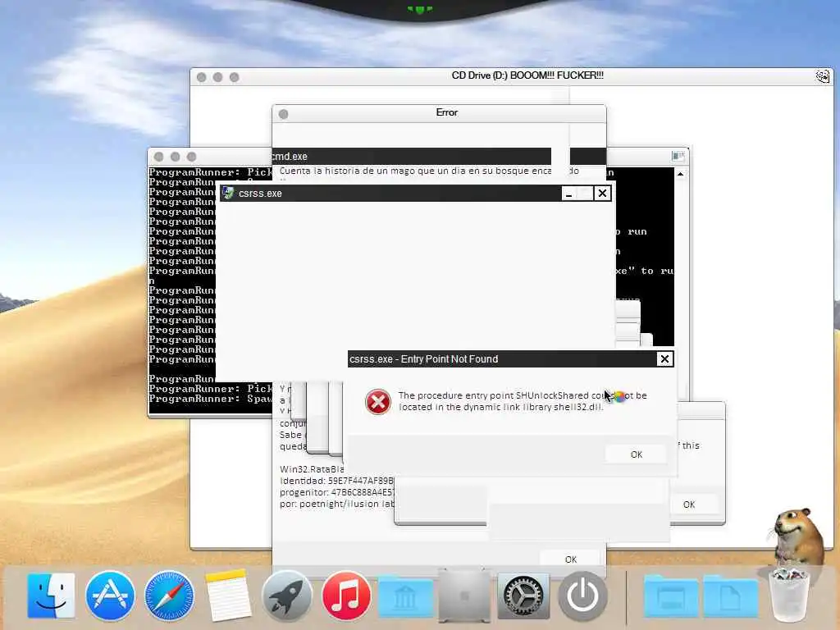The width and height of the screenshot is (840, 630).
Task: Click 'The procedure entry point SHUnlockShared' message
Action: click(523, 400)
